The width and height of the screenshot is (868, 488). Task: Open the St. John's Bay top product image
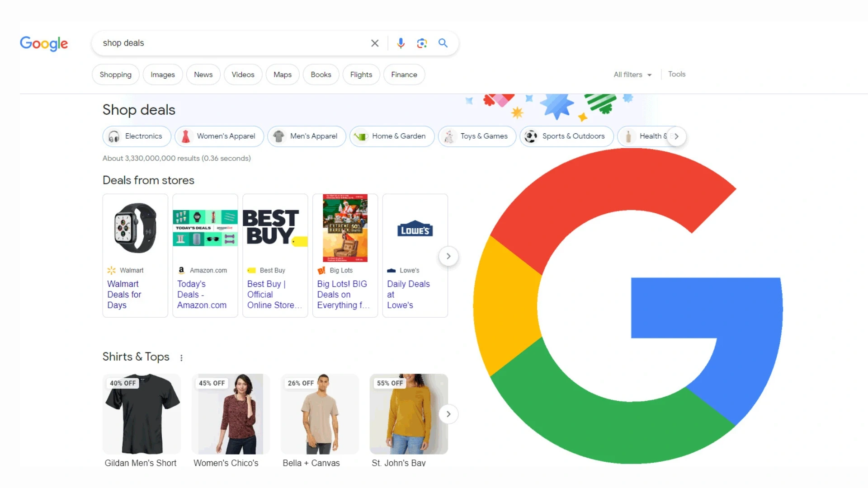pos(409,414)
